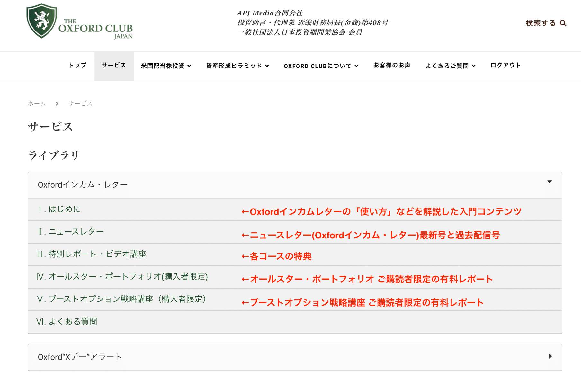The image size is (581, 392).
Task: Open the 米国配当株投資 dropdown menu
Action: [166, 66]
